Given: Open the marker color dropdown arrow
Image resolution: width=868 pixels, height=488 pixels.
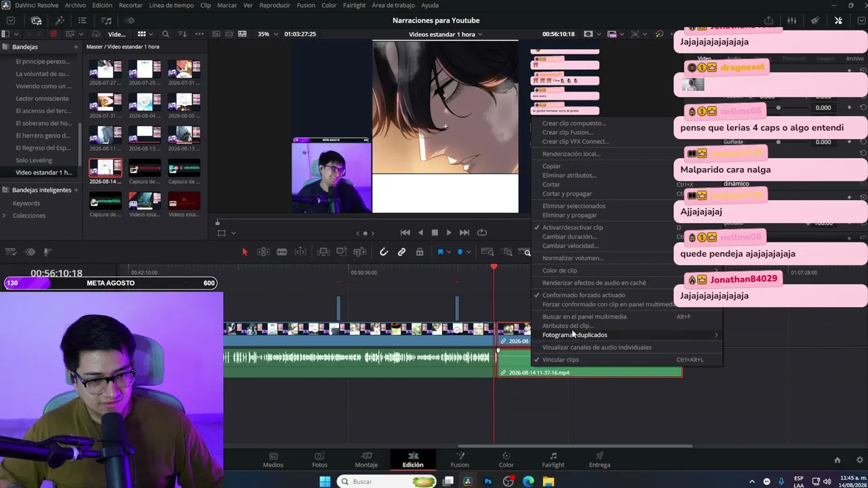Looking at the screenshot, I should click(x=469, y=252).
